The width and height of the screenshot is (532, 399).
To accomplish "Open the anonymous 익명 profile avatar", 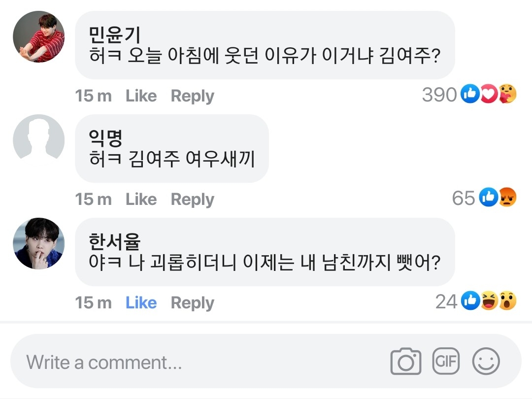I will 38,140.
